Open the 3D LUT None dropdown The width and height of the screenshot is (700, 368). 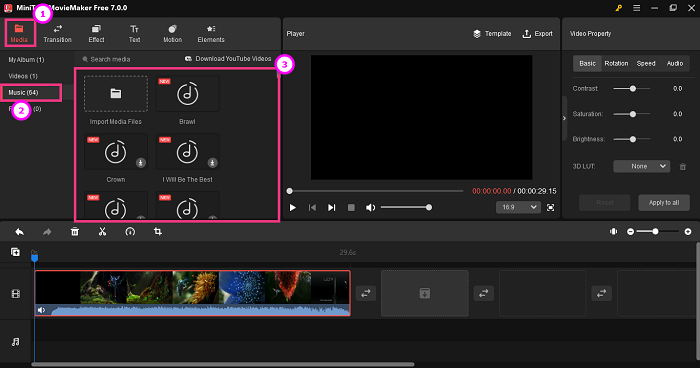point(642,166)
